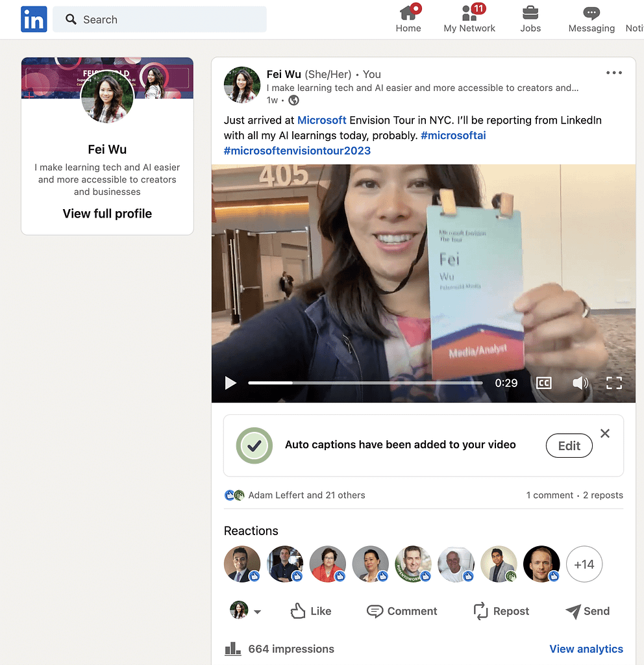Click the Send button

point(588,611)
